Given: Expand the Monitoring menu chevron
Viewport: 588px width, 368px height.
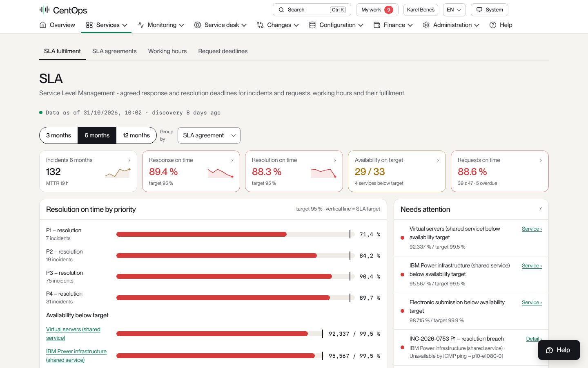Looking at the screenshot, I should [182, 25].
